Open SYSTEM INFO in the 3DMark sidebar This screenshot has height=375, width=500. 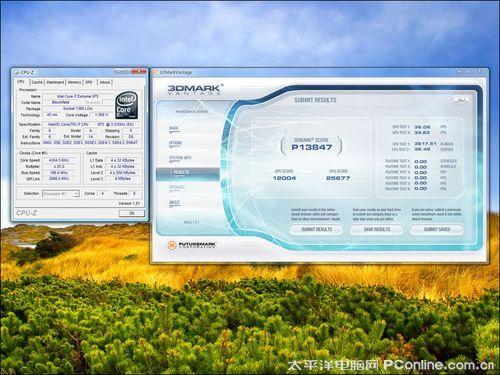pyautogui.click(x=180, y=158)
